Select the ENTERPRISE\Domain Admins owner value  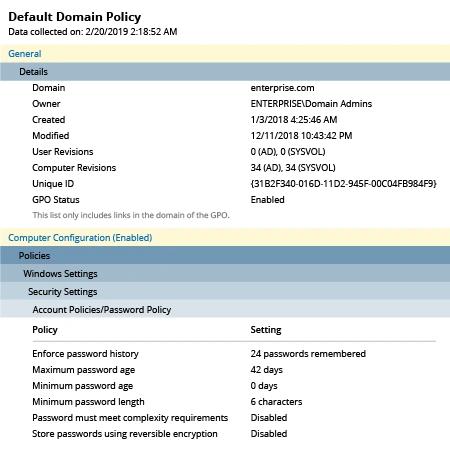point(311,104)
